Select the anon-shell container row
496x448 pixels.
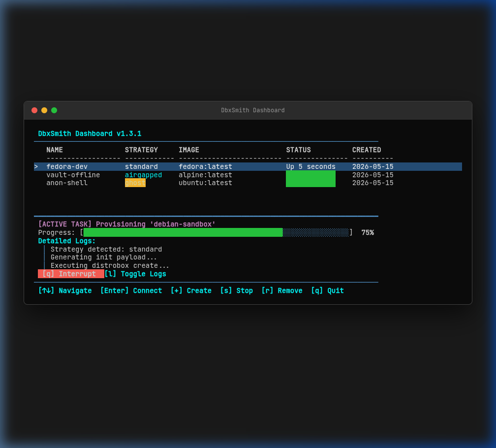coord(248,183)
